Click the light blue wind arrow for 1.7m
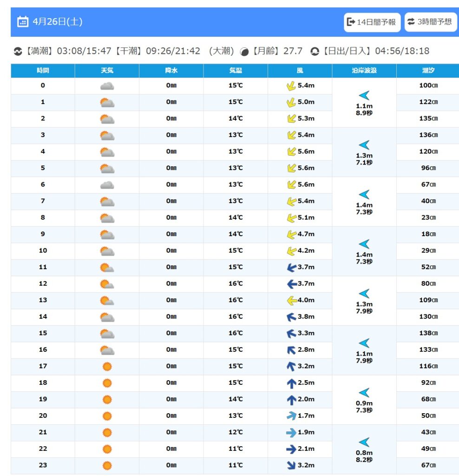 [x=292, y=416]
